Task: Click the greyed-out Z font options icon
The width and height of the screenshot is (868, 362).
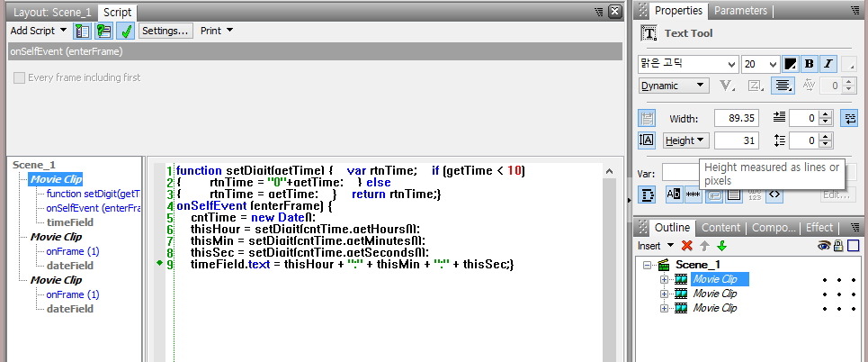Action: coord(755,86)
